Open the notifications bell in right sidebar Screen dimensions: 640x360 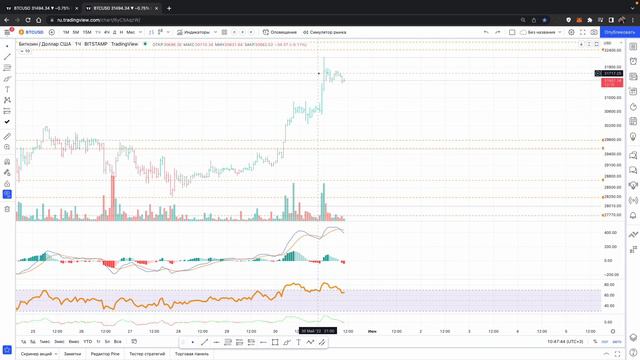tap(633, 215)
